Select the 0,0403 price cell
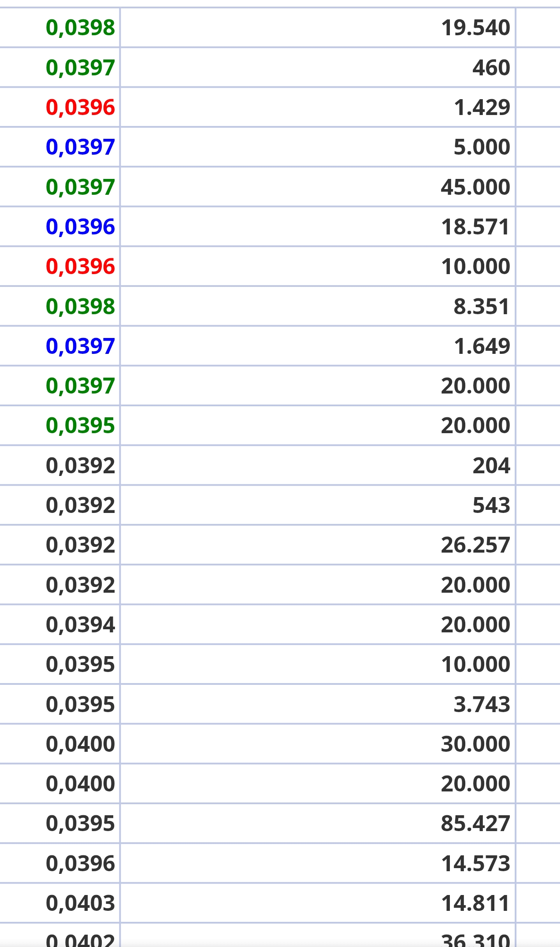 [x=80, y=903]
